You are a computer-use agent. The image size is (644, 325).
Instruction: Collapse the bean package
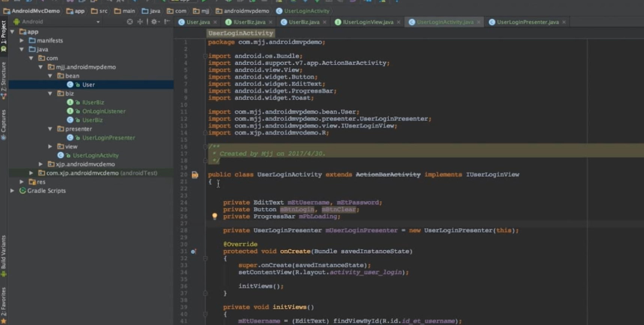(x=50, y=76)
